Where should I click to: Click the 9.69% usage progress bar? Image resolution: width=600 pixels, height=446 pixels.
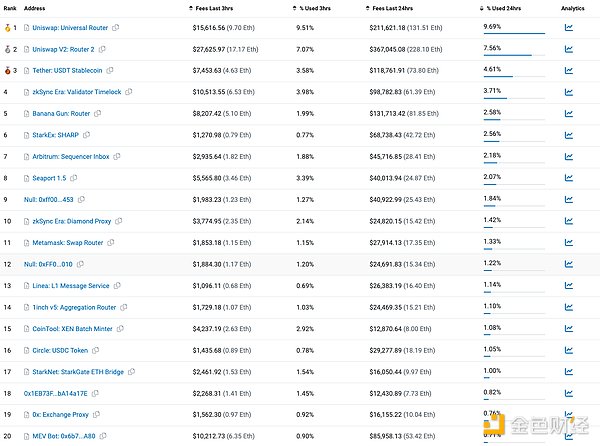(514, 34)
